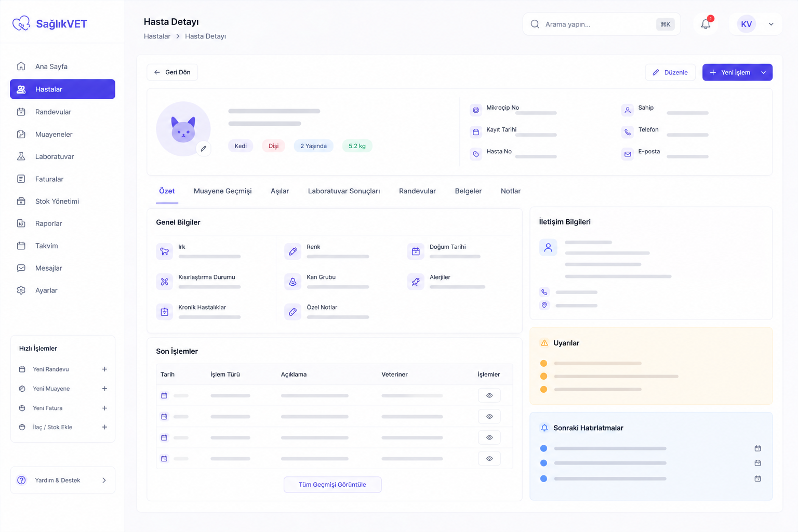
Task: Click eye icon in second transaction row
Action: tap(489, 417)
